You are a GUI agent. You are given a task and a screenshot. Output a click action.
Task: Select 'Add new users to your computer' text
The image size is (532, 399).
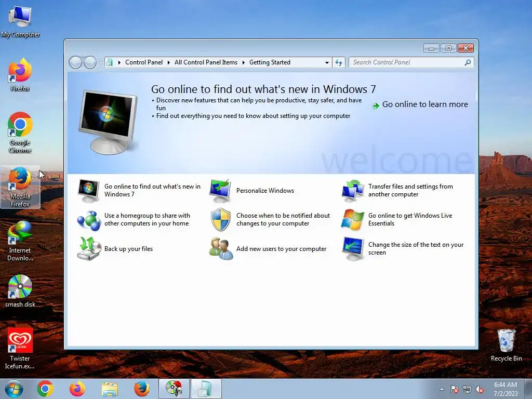[x=281, y=249]
